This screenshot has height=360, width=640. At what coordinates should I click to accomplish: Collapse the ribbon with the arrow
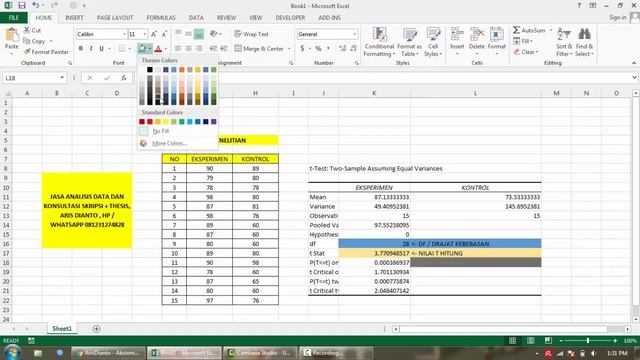[x=634, y=63]
